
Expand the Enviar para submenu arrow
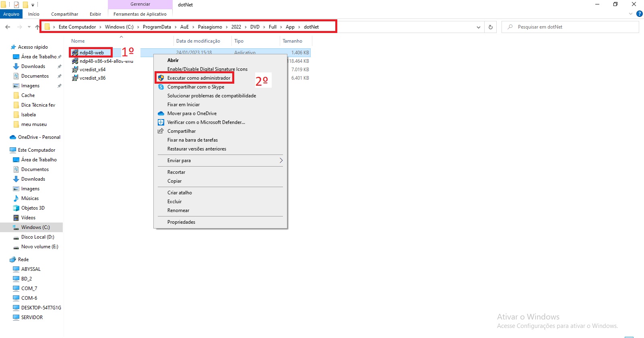281,161
